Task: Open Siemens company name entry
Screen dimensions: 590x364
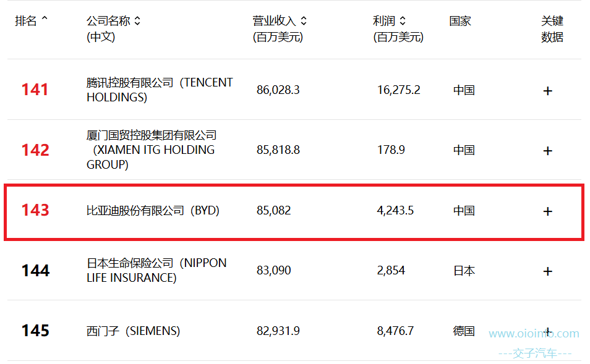Action: point(133,331)
